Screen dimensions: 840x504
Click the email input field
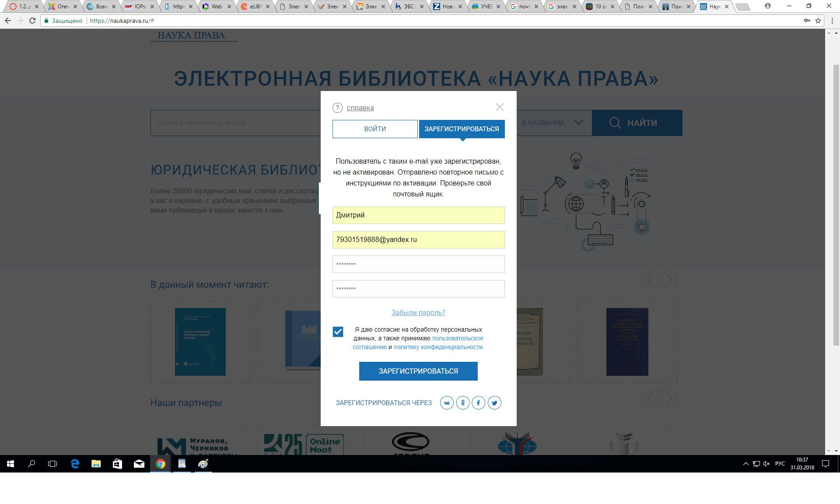coord(418,240)
